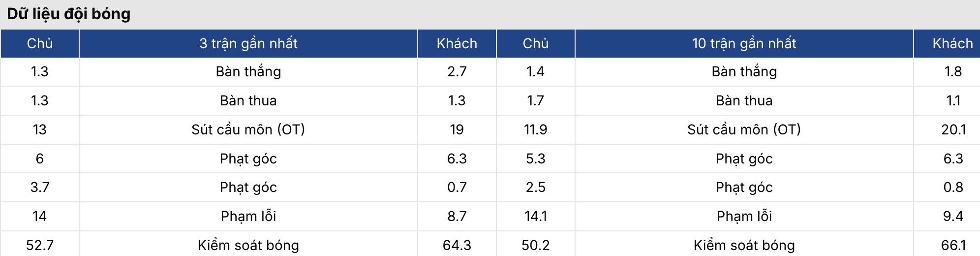Click "Bàn thua" under 10 trận gần nhất
Viewport: 980px width, 256px height.
pyautogui.click(x=744, y=100)
